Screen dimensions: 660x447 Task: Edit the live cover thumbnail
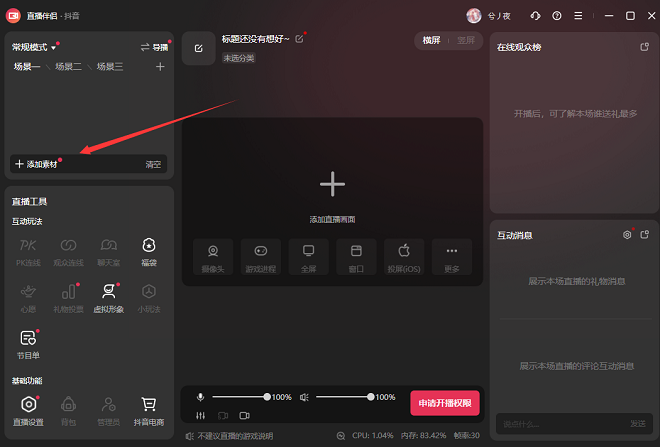(199, 48)
